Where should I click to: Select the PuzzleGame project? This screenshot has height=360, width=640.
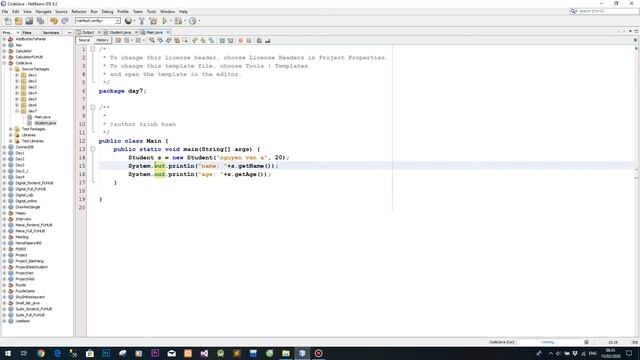pyautogui.click(x=25, y=291)
